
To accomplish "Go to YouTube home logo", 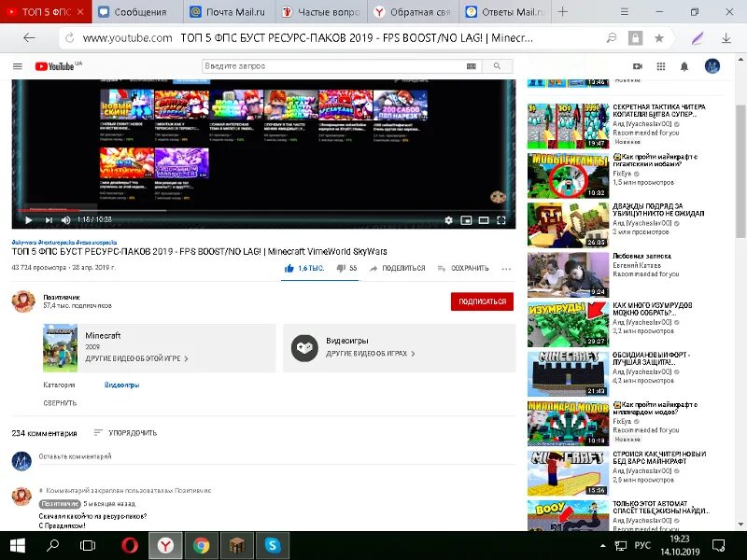I will (x=54, y=66).
